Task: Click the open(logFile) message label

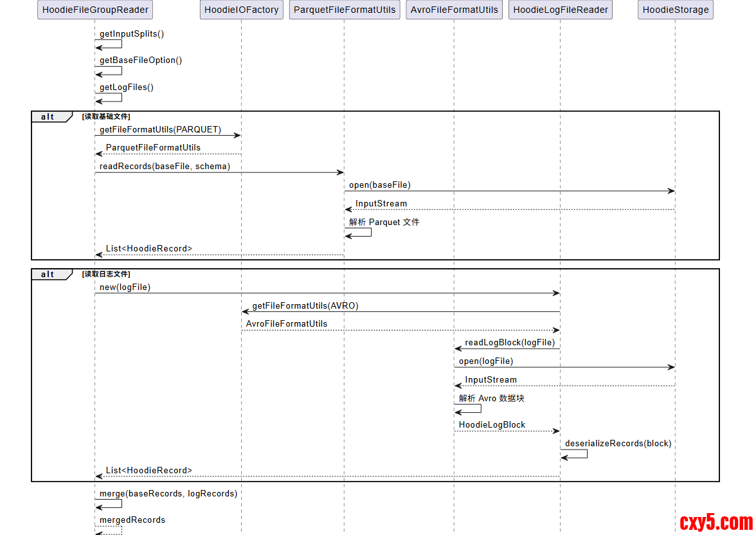Action: (x=486, y=361)
